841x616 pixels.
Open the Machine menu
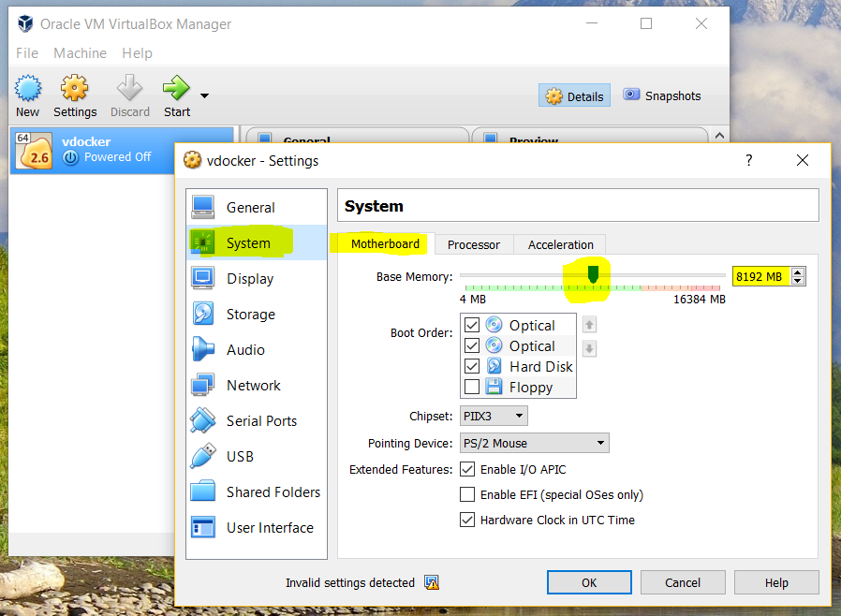coord(80,53)
